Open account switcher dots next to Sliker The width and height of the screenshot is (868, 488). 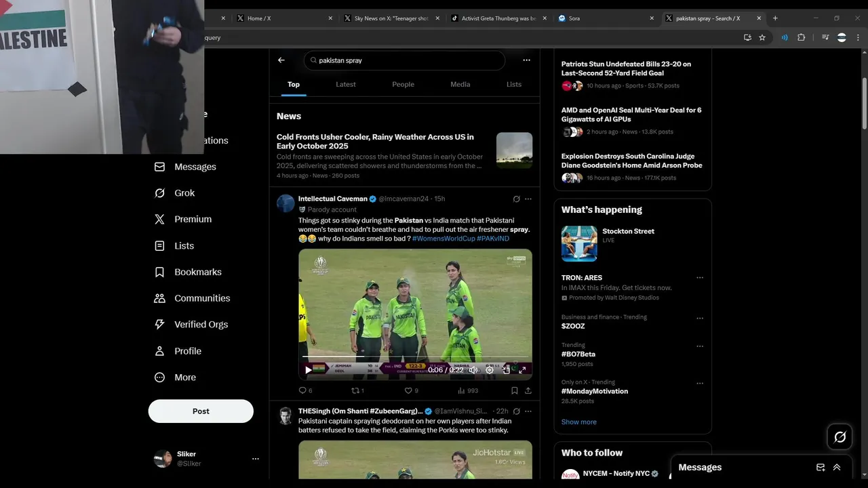click(x=256, y=459)
